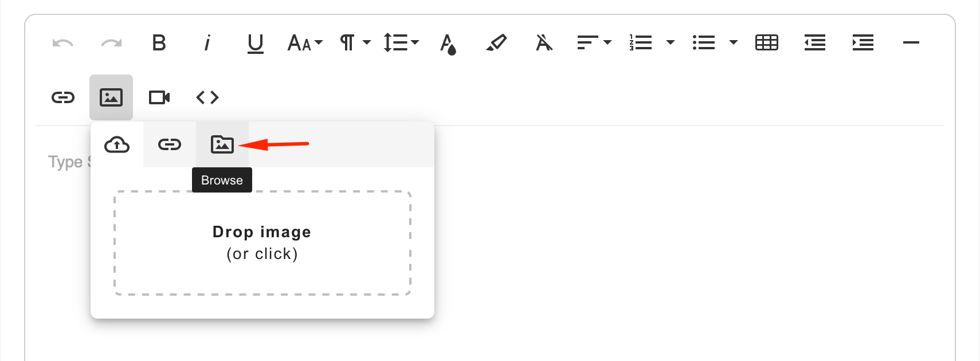Insert a horizontal line
Image resolution: width=980 pixels, height=361 pixels.
pos(911,42)
